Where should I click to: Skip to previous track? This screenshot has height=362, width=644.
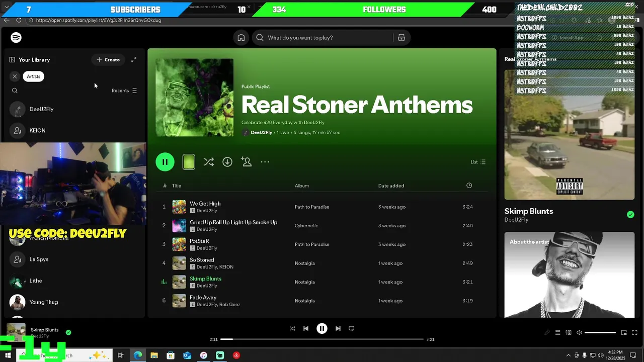tap(306, 328)
